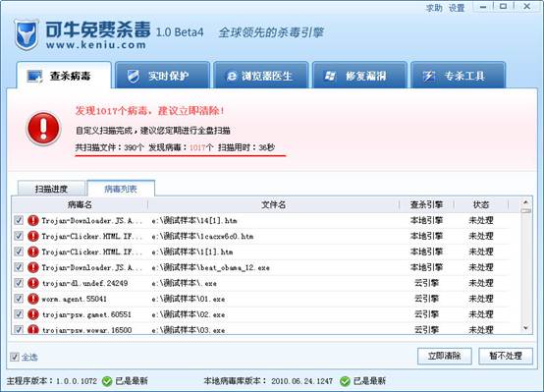The height and width of the screenshot is (392, 544).
Task: Uncheck the trojan-dl.undef.24249 row checkbox
Action: click(19, 283)
